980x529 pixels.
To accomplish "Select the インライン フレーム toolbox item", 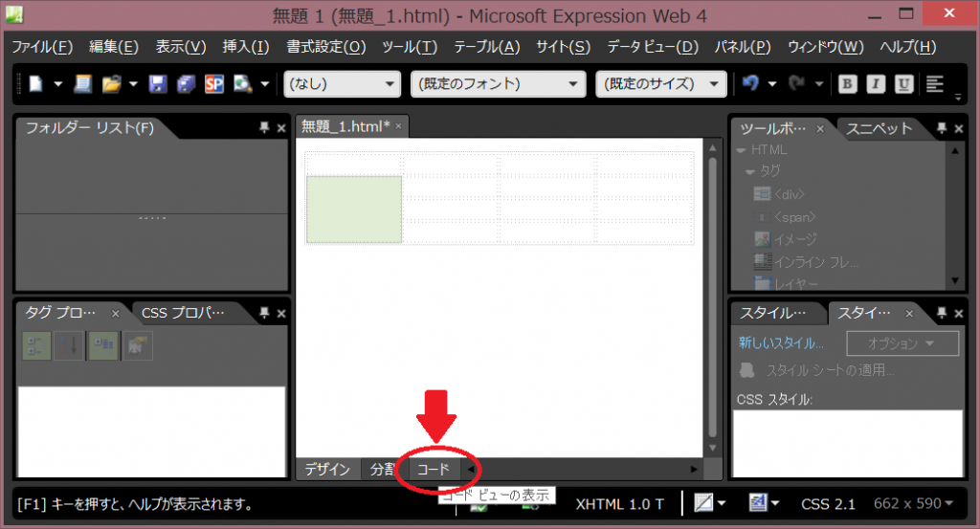I will [x=807, y=262].
